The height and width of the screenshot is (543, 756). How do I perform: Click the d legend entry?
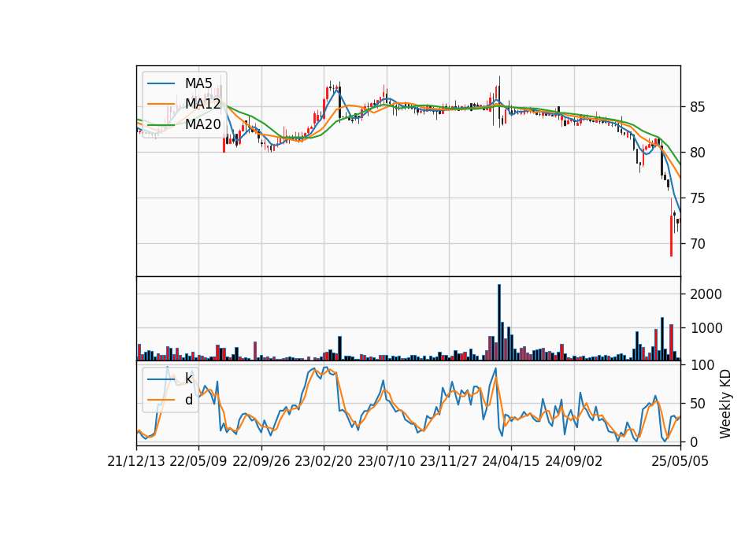pyautogui.click(x=189, y=400)
